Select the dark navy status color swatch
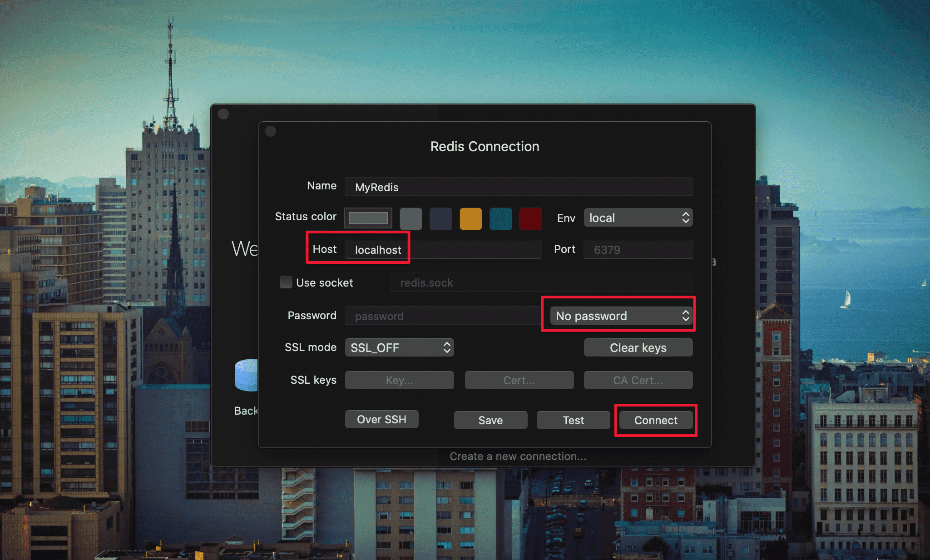Screen dimensions: 930x560 [441, 218]
